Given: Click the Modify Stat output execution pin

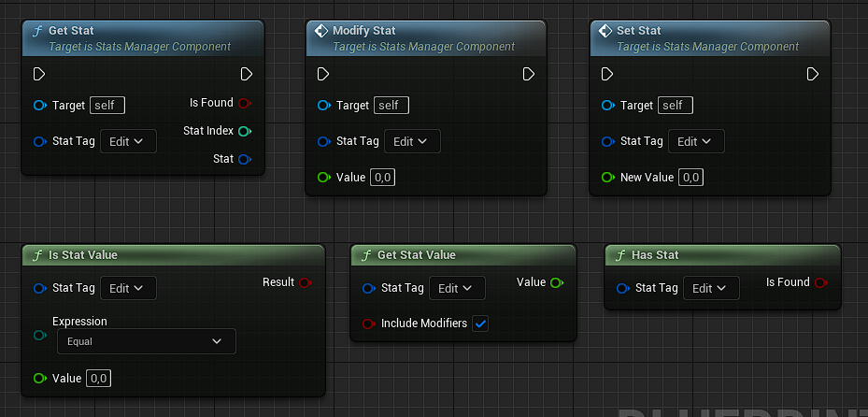Looking at the screenshot, I should [529, 74].
